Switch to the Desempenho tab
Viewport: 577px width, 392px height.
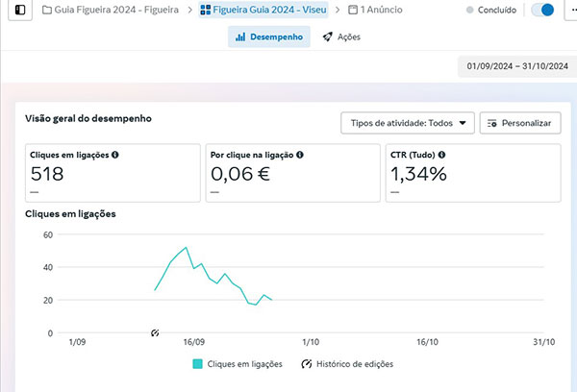pos(269,37)
